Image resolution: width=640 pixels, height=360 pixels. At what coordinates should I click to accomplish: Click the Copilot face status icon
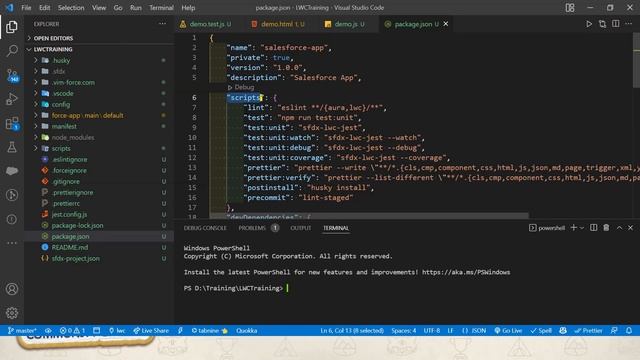[563, 331]
